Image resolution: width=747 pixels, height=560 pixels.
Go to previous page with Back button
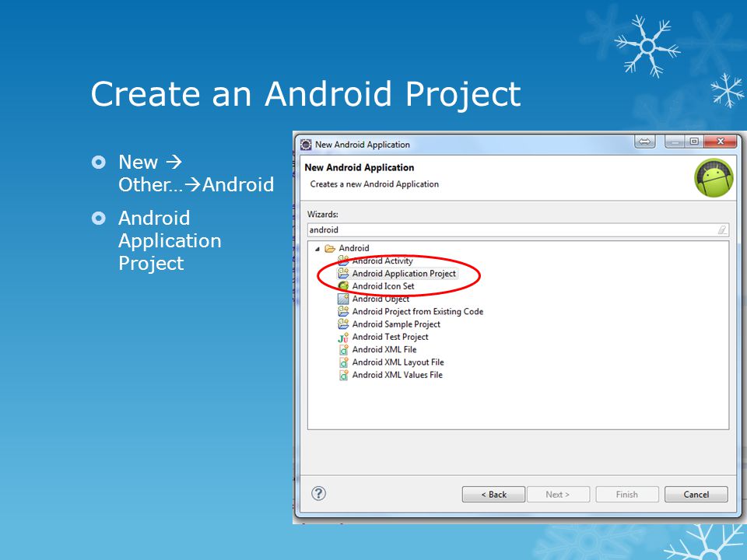pos(493,495)
